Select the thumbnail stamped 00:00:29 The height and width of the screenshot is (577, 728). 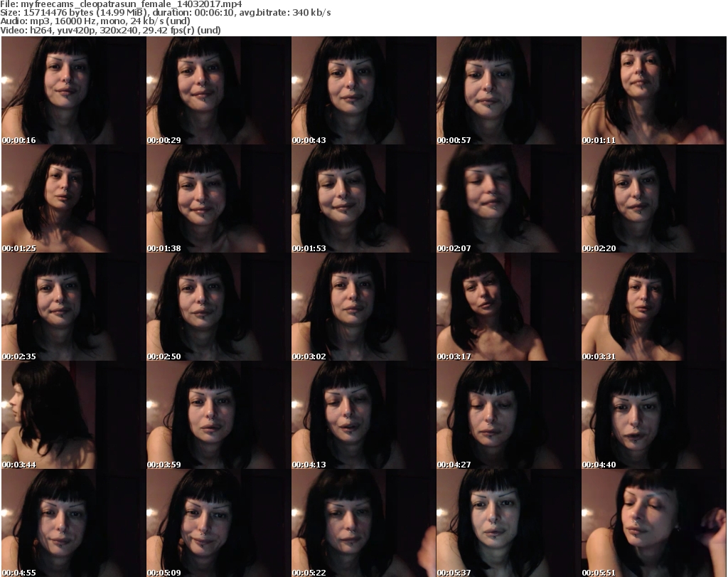click(x=219, y=90)
